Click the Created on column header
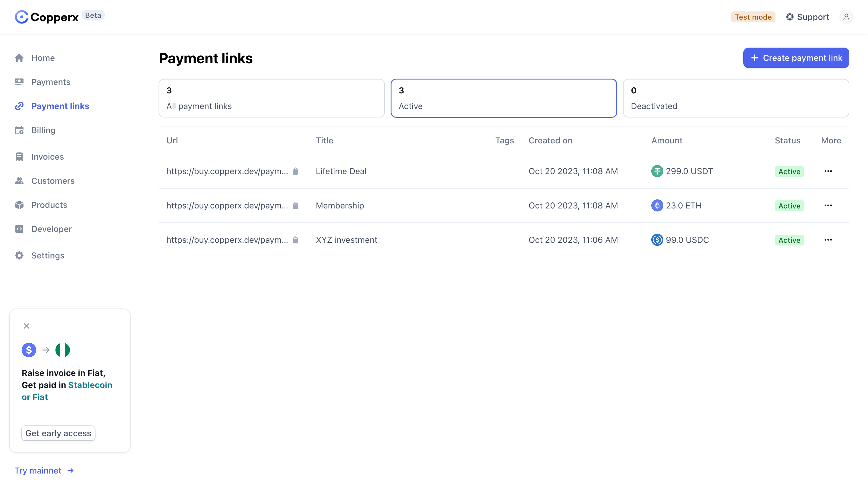 coord(550,141)
